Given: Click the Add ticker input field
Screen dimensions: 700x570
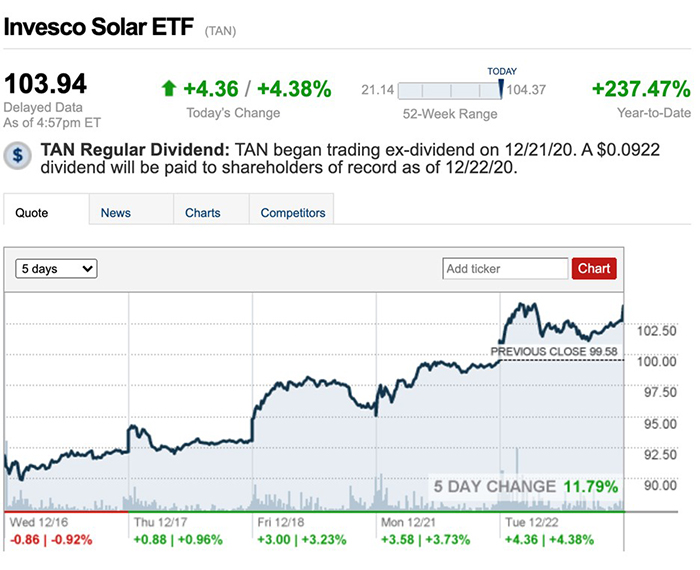Looking at the screenshot, I should tap(505, 268).
